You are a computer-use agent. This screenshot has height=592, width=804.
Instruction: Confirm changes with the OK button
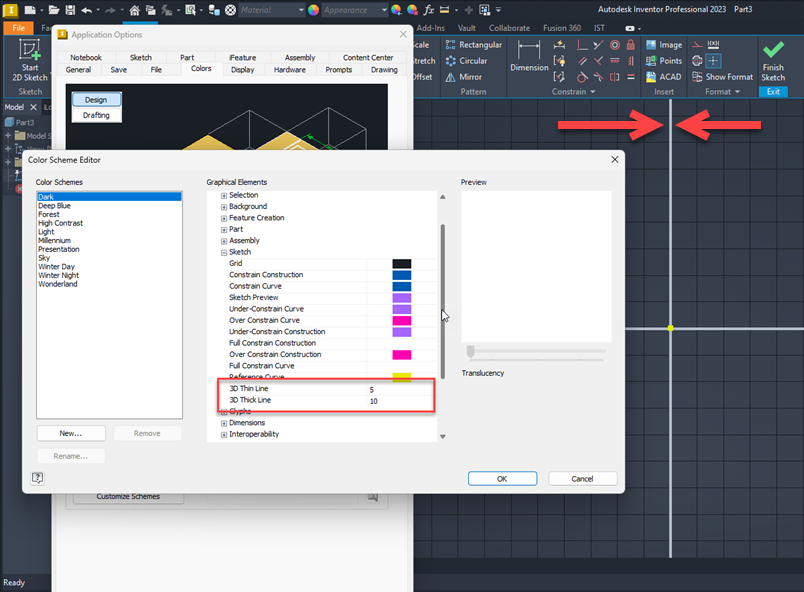[502, 478]
